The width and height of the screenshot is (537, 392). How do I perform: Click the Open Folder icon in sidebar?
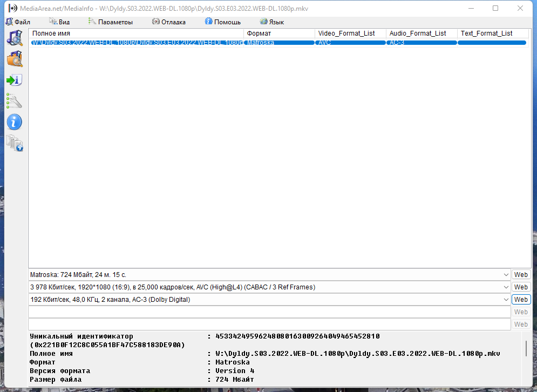pyautogui.click(x=15, y=59)
